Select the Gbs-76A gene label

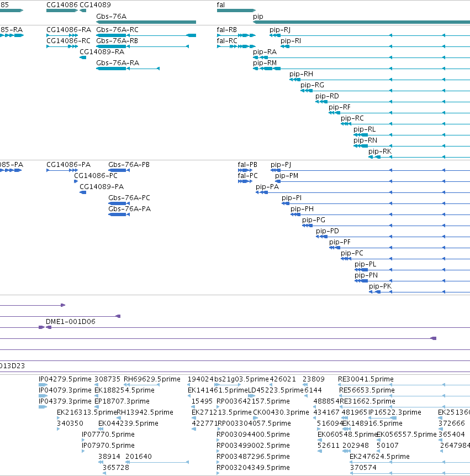[111, 17]
